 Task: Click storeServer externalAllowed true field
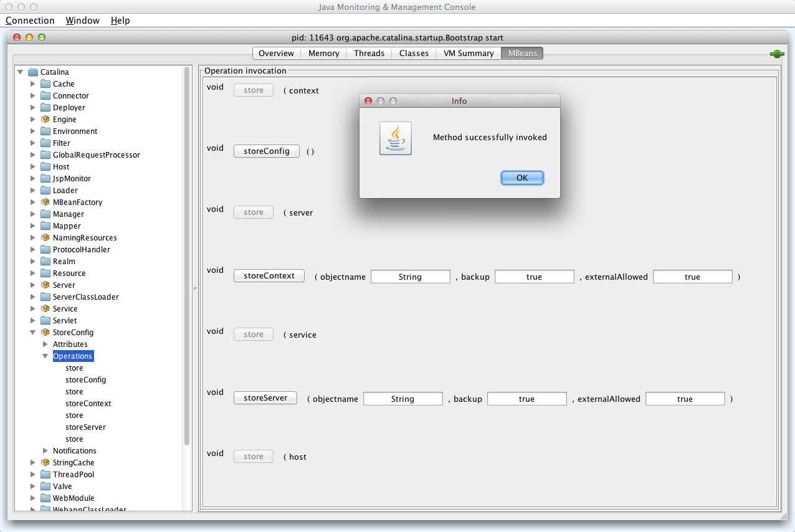tap(685, 399)
